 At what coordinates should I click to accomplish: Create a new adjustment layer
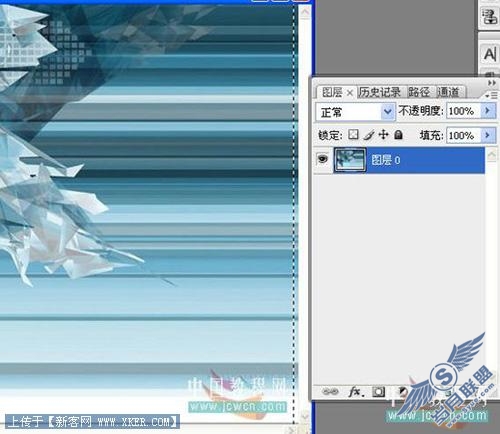(403, 391)
